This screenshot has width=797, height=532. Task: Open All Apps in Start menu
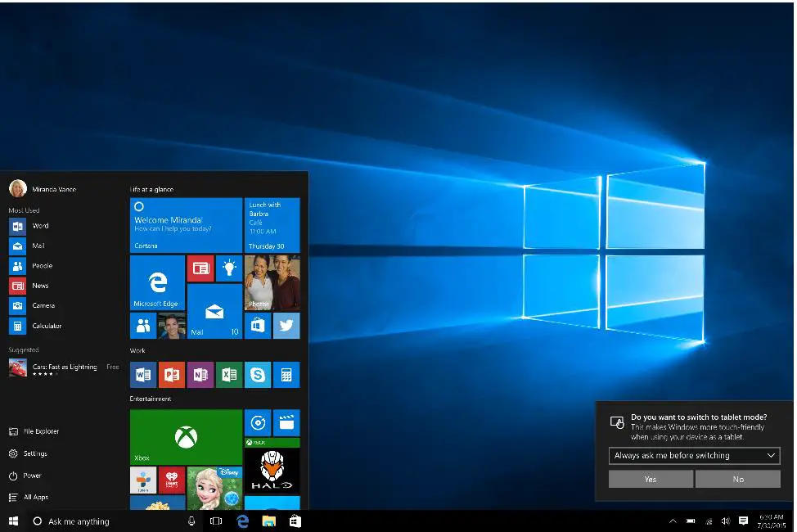click(x=35, y=497)
